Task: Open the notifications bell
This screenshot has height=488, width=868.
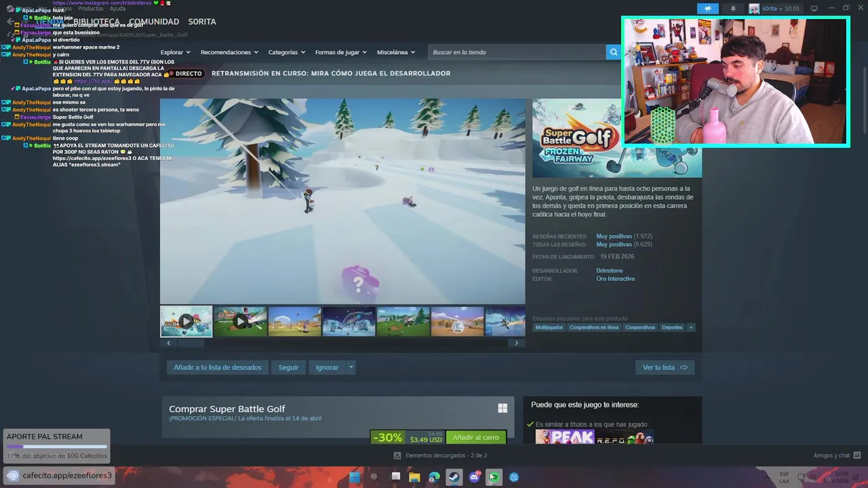Action: point(733,8)
